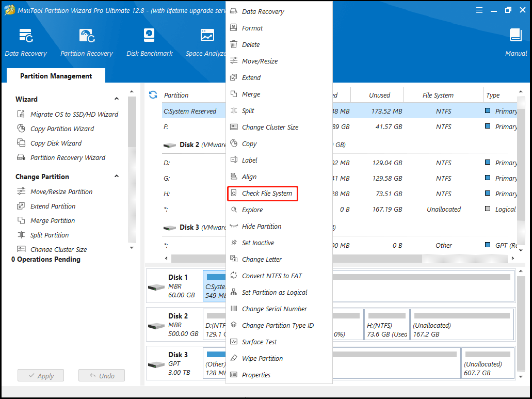Open the Data Recovery tool
The width and height of the screenshot is (532, 399).
26,41
